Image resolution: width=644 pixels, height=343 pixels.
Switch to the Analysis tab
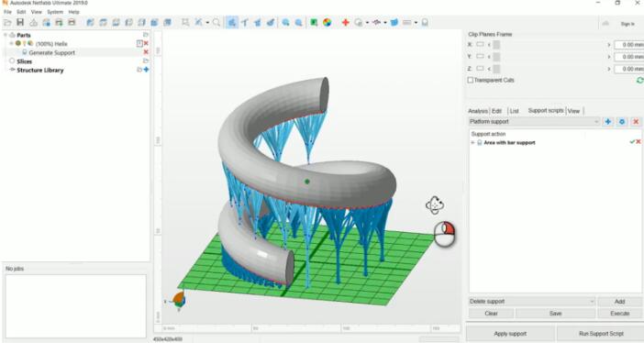[478, 111]
